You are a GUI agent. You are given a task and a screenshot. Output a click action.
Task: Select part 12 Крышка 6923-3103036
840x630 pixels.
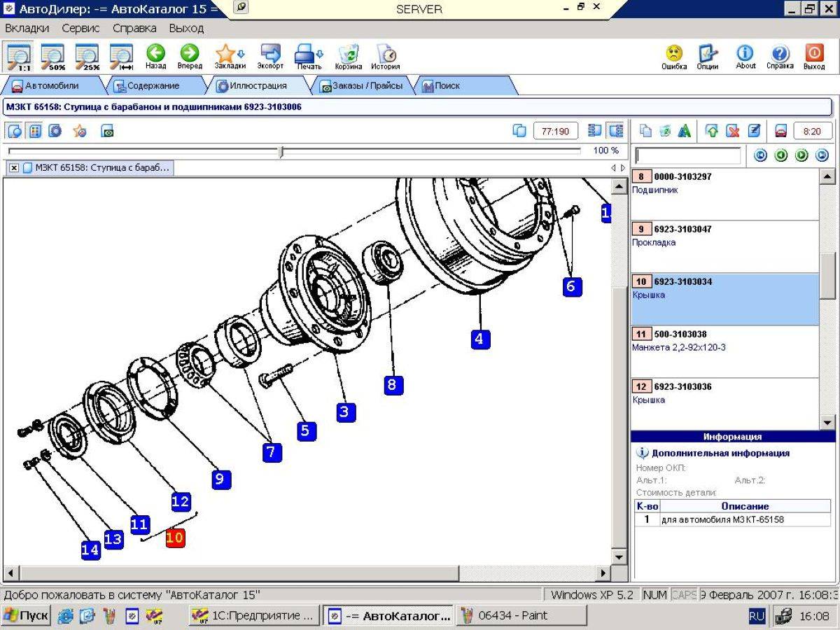[724, 404]
